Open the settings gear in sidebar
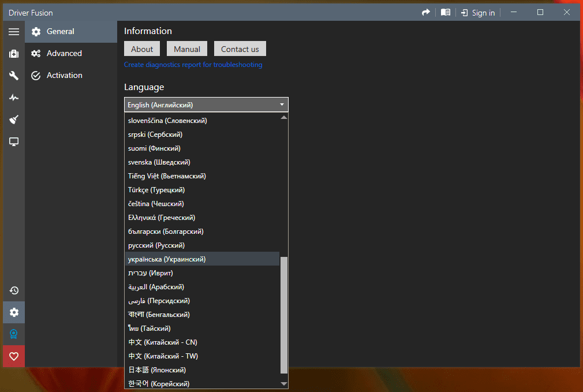This screenshot has height=392, width=583. tap(14, 312)
